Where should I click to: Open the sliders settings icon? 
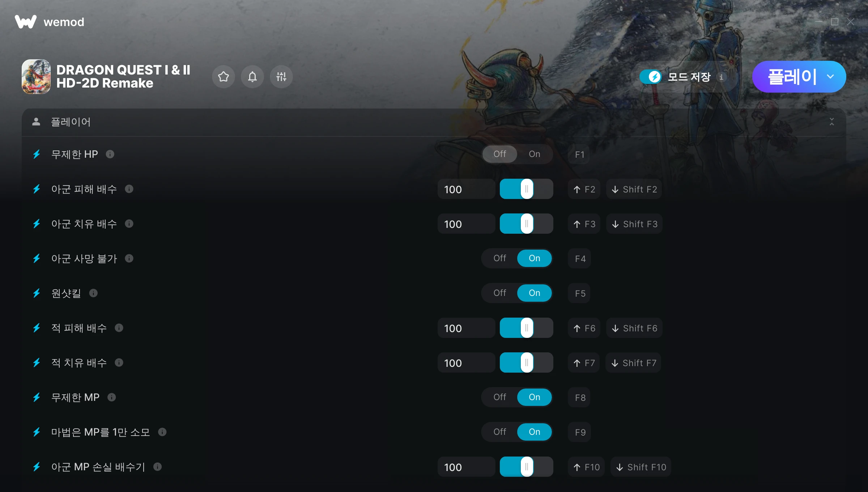[x=281, y=77]
